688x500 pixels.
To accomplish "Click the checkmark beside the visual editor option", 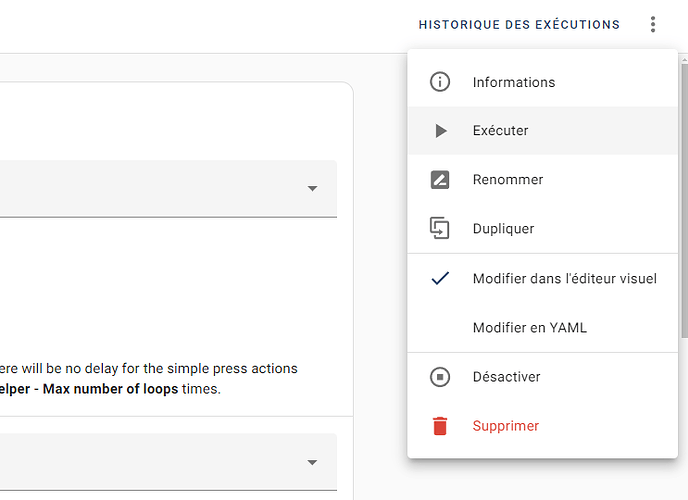I will pyautogui.click(x=440, y=278).
